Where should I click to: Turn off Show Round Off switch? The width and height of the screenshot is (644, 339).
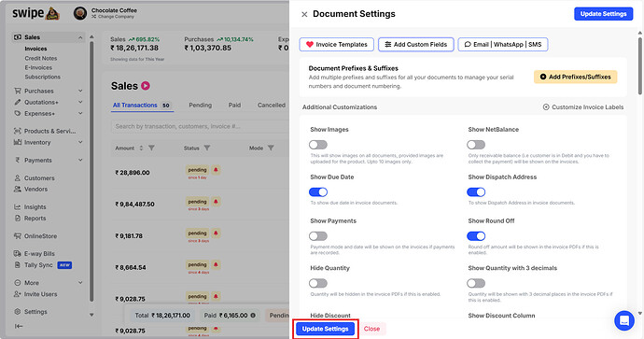click(x=476, y=236)
